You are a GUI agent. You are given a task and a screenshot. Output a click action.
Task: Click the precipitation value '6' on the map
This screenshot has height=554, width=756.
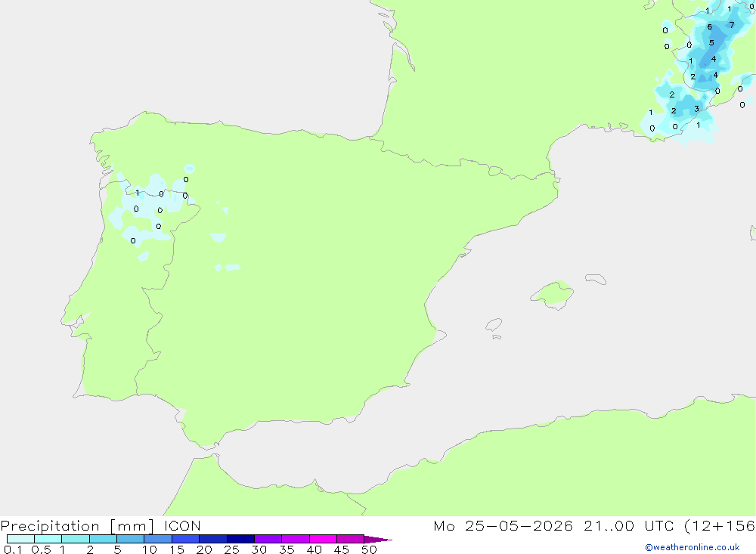709,27
